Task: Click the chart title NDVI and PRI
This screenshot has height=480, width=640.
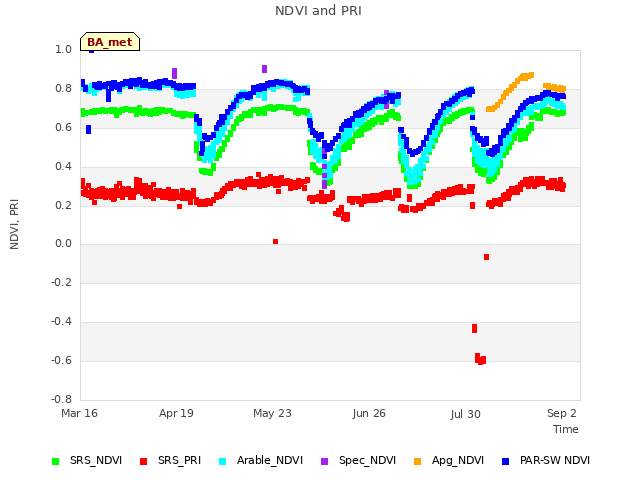Action: click(318, 11)
